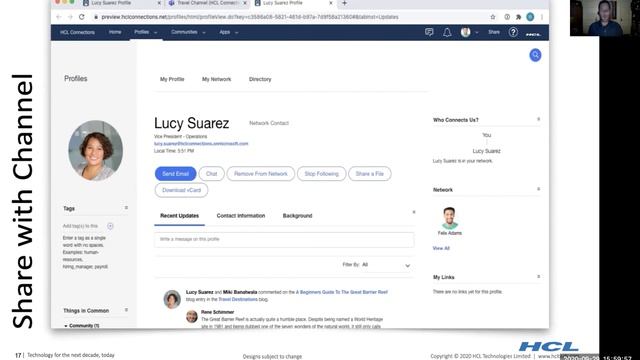Open the help question mark icon
Screen dimensions: 640x360
click(513, 32)
